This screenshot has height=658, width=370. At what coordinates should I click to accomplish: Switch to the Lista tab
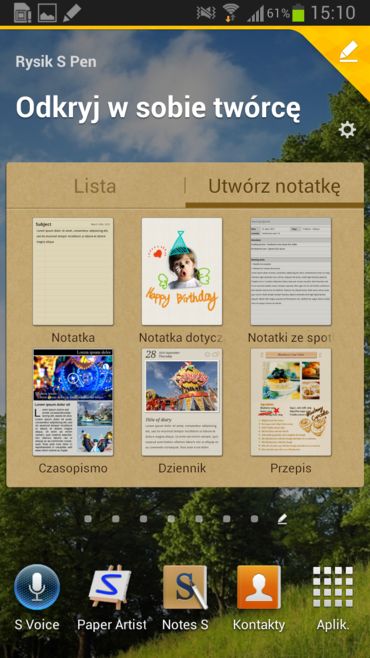(95, 186)
